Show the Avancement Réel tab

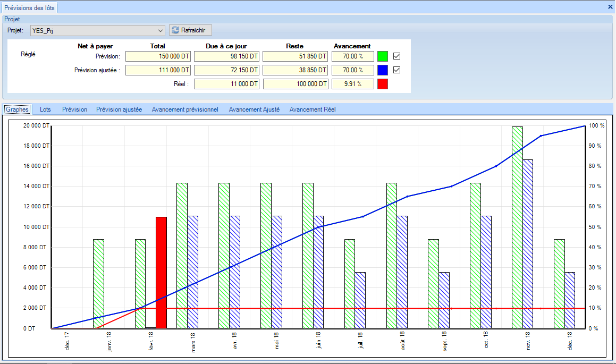click(x=313, y=109)
